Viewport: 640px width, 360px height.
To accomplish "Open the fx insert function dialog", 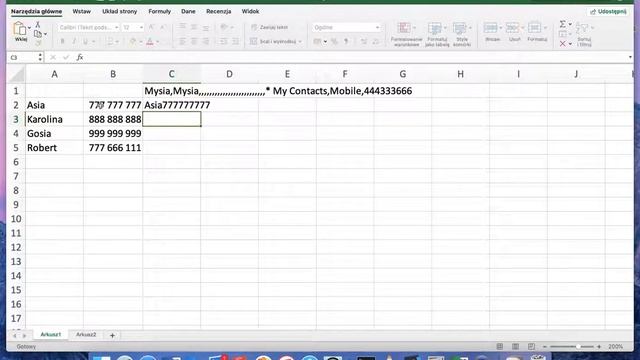I will (80, 57).
